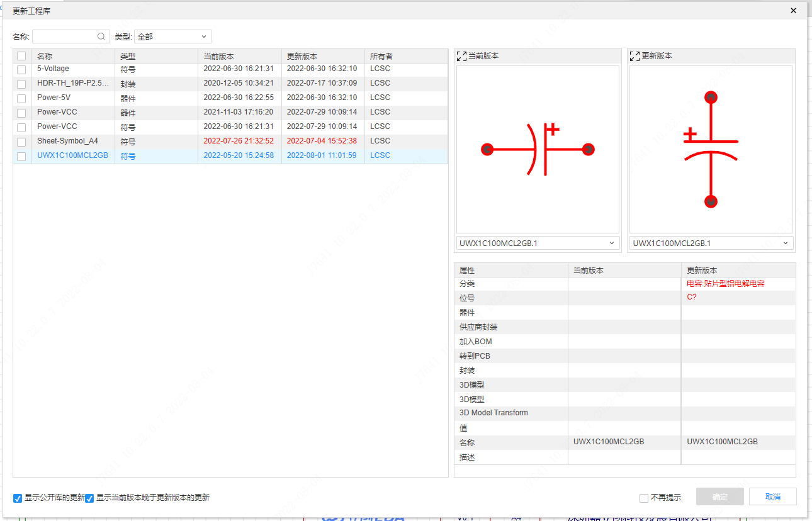Expand the 更新版本 preview to fullscreen
The width and height of the screenshot is (812, 521).
[x=635, y=56]
